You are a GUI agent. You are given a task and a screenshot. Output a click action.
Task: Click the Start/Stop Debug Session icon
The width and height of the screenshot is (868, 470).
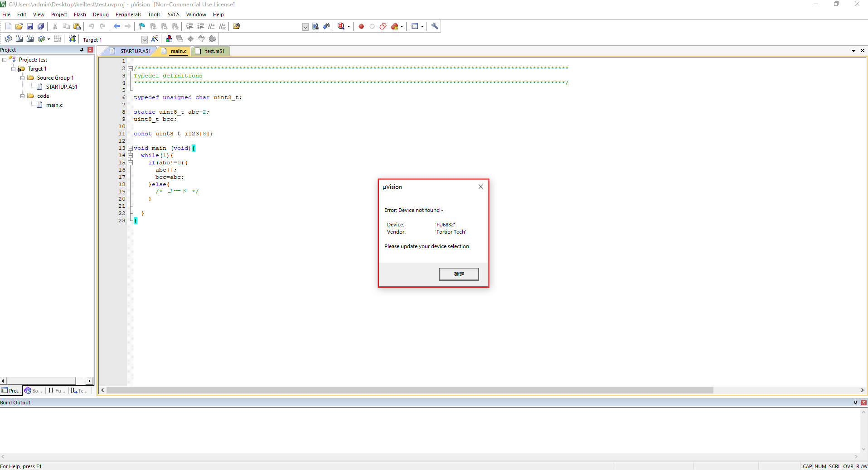click(x=341, y=26)
